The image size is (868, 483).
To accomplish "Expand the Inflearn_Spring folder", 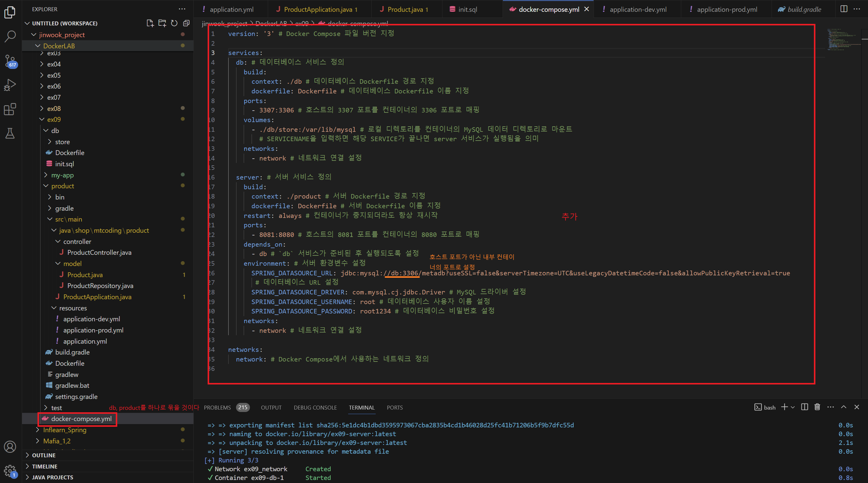I will pyautogui.click(x=64, y=430).
